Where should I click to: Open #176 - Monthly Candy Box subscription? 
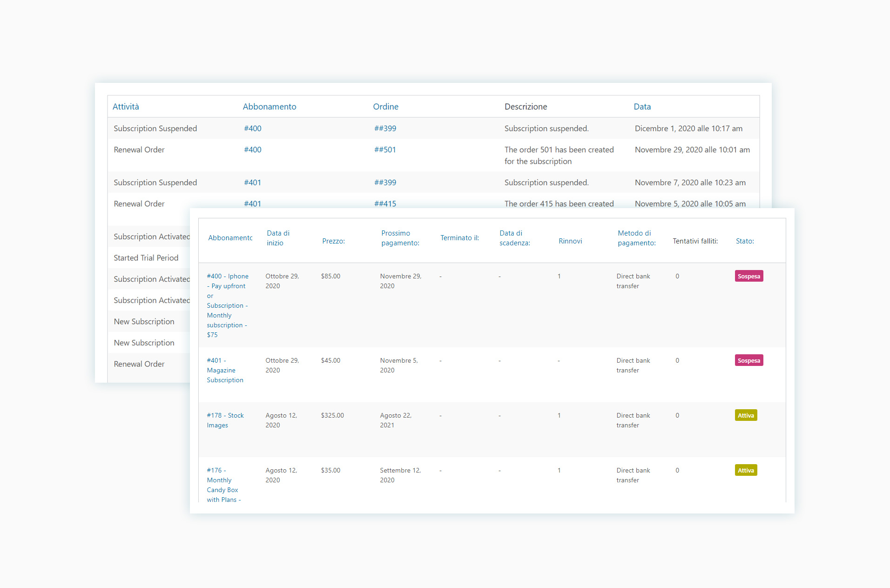coord(224,485)
